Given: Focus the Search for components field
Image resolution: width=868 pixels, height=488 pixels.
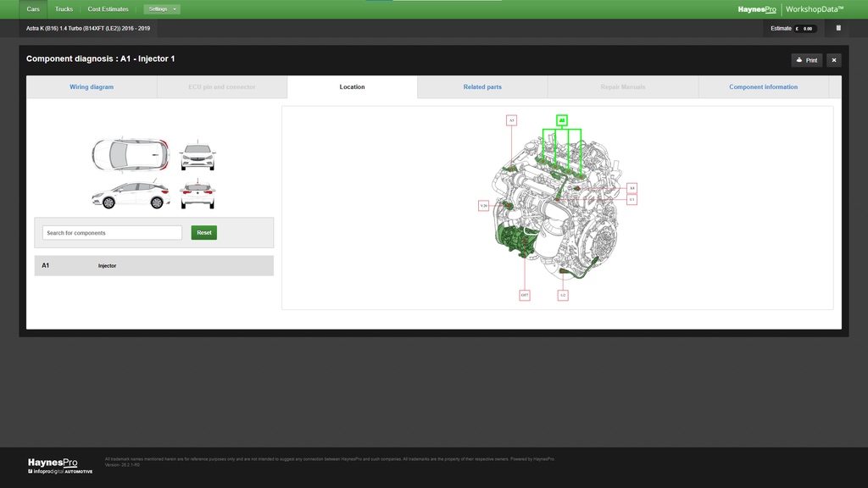Looking at the screenshot, I should click(113, 233).
